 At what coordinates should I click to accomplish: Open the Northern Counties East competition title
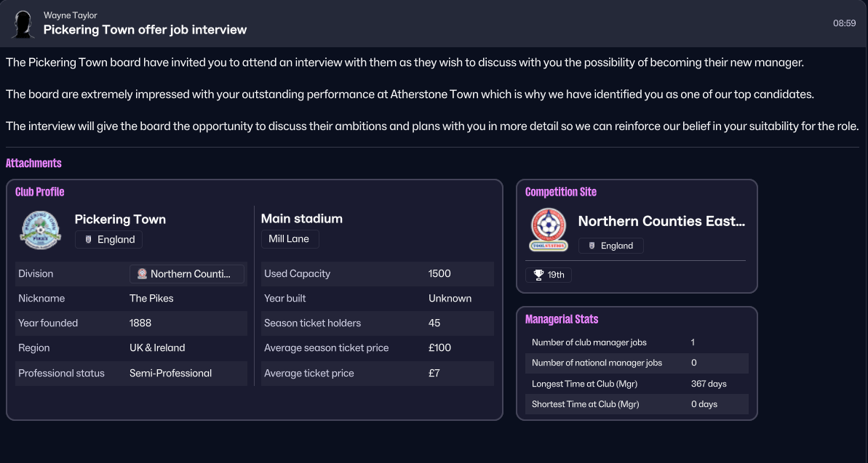point(661,221)
